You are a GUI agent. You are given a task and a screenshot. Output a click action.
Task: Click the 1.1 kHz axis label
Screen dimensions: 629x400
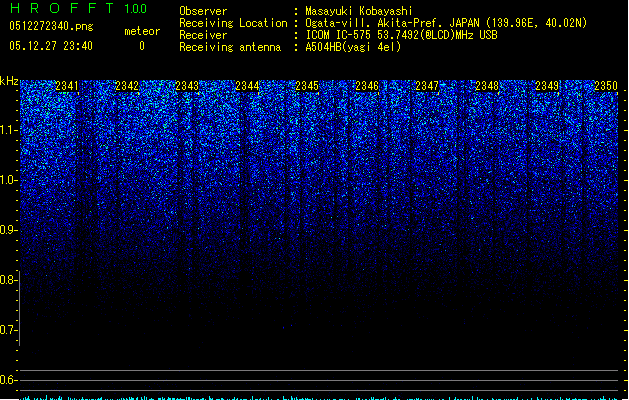(8, 130)
